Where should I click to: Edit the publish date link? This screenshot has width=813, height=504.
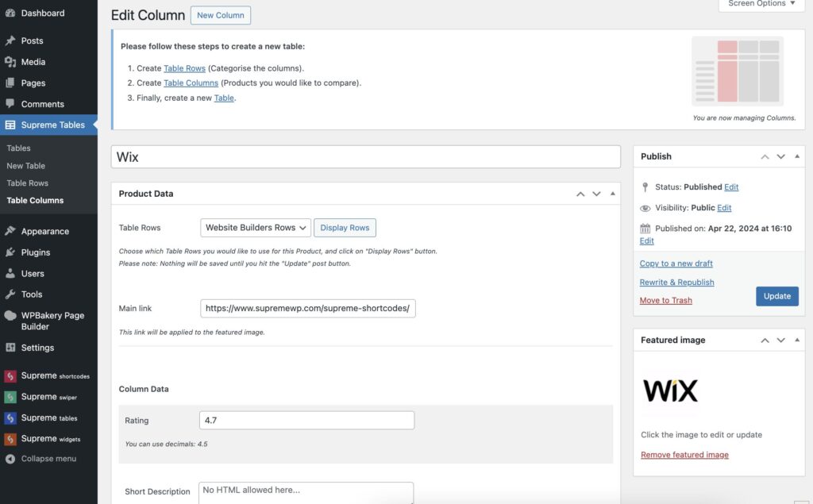(x=646, y=241)
